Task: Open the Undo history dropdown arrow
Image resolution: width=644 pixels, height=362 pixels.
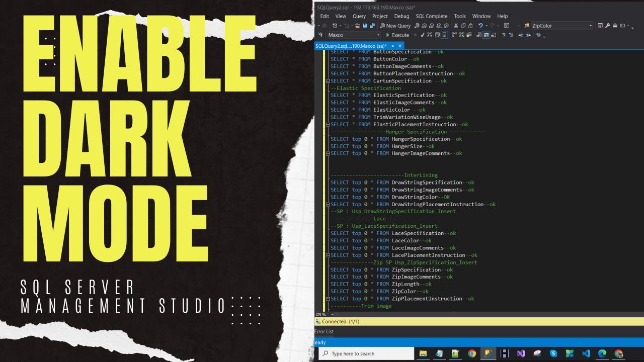Action: tap(487, 26)
